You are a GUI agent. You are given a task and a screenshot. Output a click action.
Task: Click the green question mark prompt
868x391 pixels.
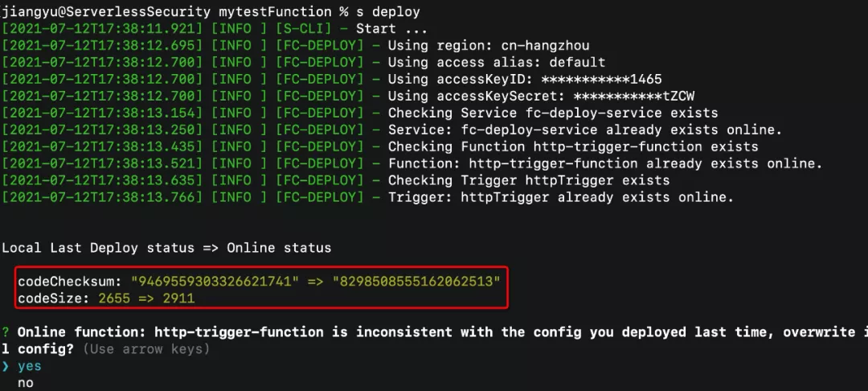pos(6,332)
